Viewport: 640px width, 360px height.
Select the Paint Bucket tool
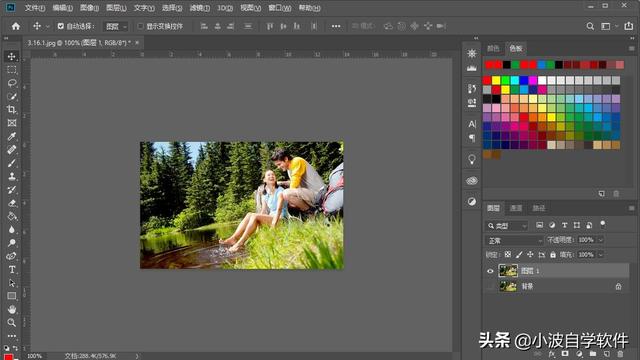(11, 216)
